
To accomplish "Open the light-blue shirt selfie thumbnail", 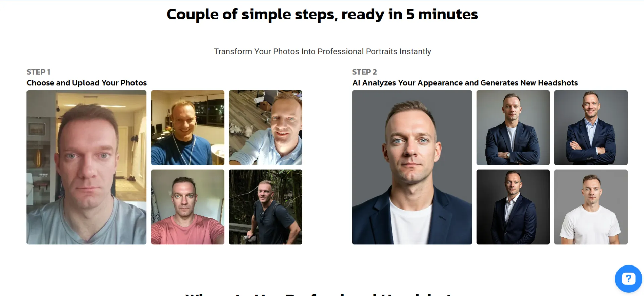I will pos(265,127).
